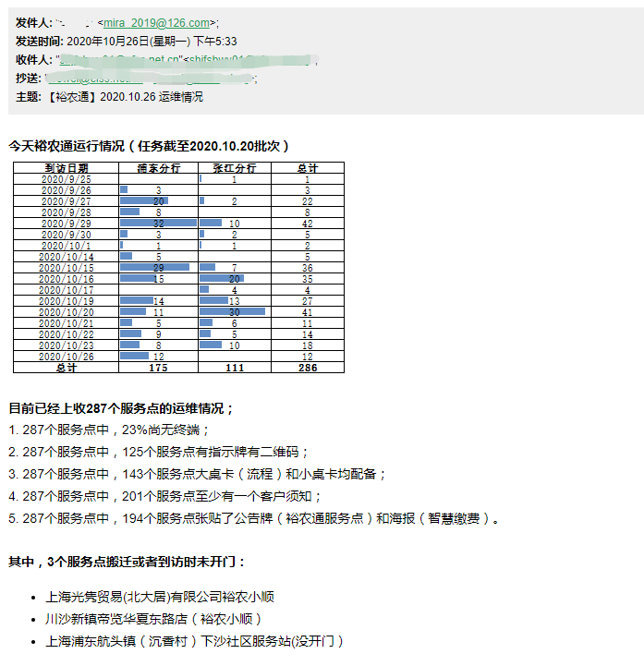Select the date cell 2020/9/29
Image resolution: width=644 pixels, height=666 pixels.
(x=67, y=224)
